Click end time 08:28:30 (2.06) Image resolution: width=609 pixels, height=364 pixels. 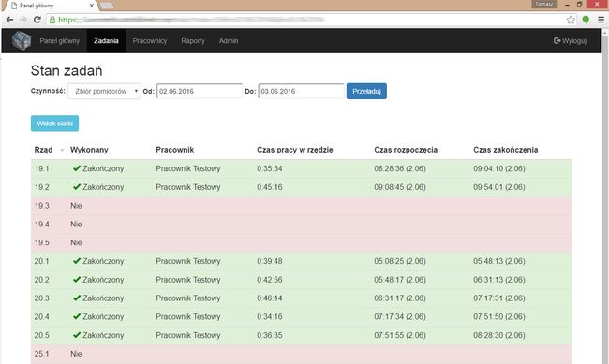[x=499, y=335]
